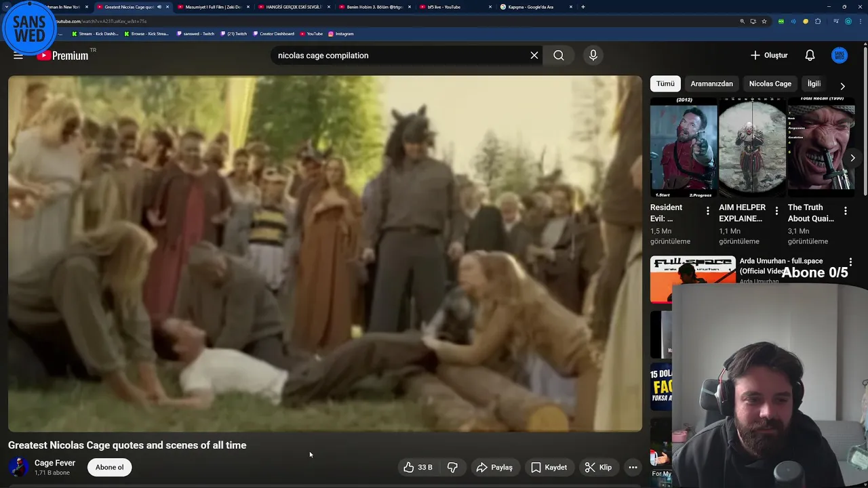Open the browser profile icon

tap(848, 21)
